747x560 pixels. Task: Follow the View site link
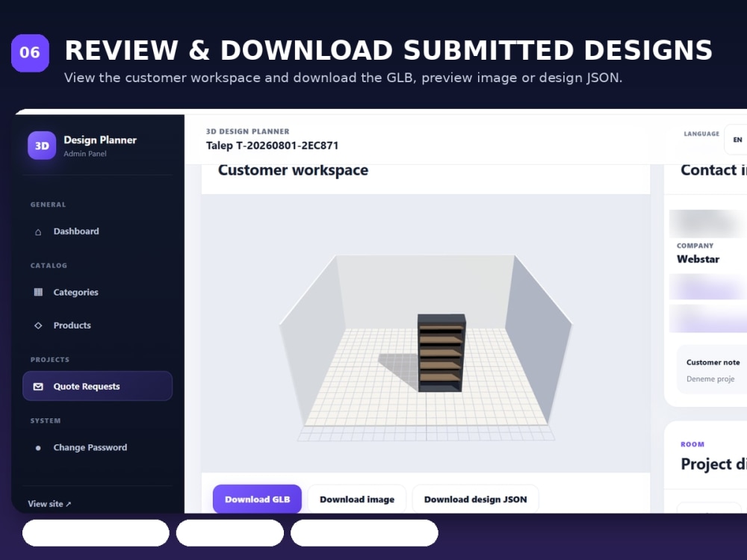(49, 503)
